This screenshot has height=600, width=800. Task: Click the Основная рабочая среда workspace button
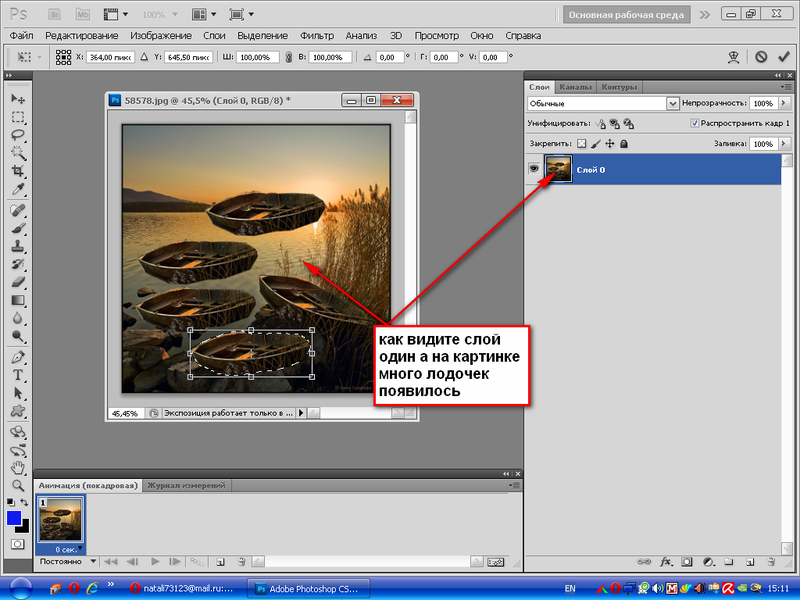625,15
